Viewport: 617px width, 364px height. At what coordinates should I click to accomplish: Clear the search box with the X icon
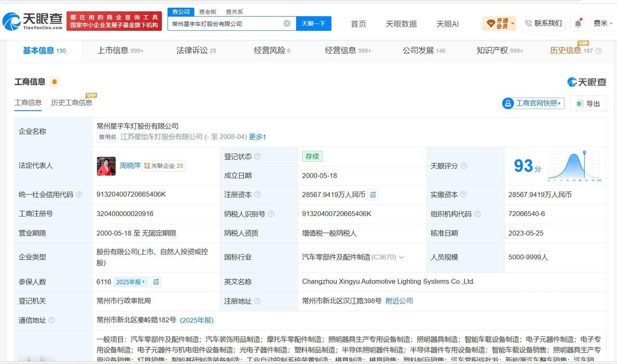click(x=287, y=23)
